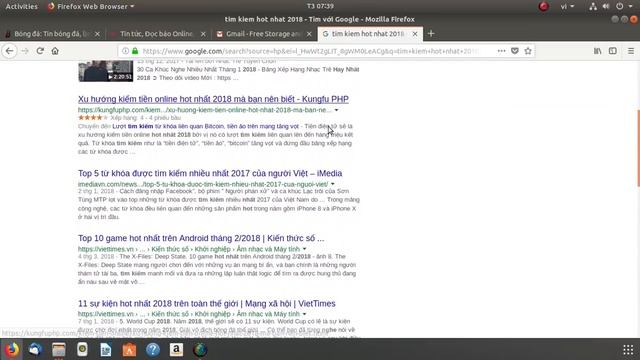Viewport: 640px width, 360px height.
Task: Click the page vertical scrollbar
Action: pos(638,147)
